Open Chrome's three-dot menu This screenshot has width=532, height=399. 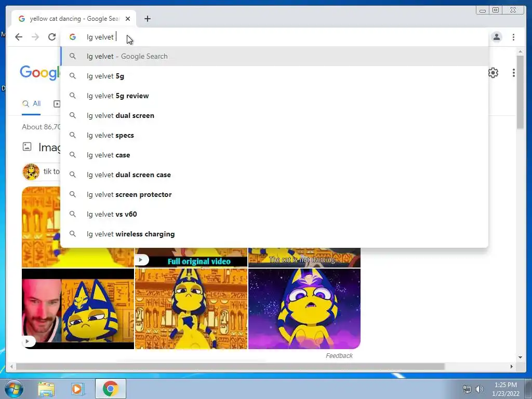[513, 37]
